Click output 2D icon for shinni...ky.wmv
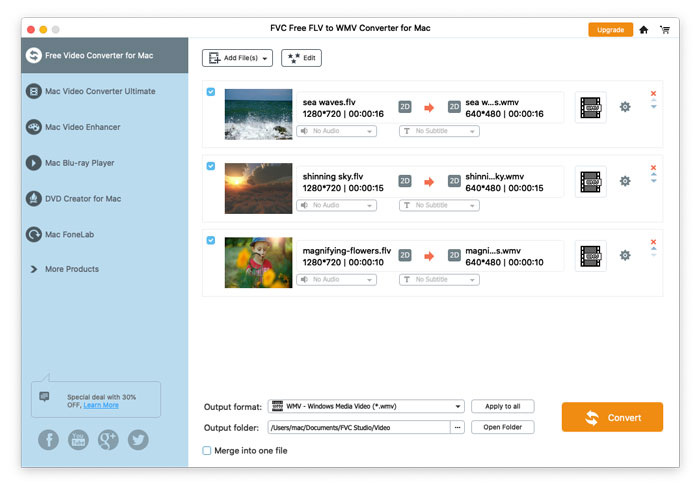Viewport: 700px width, 491px height. pos(454,181)
